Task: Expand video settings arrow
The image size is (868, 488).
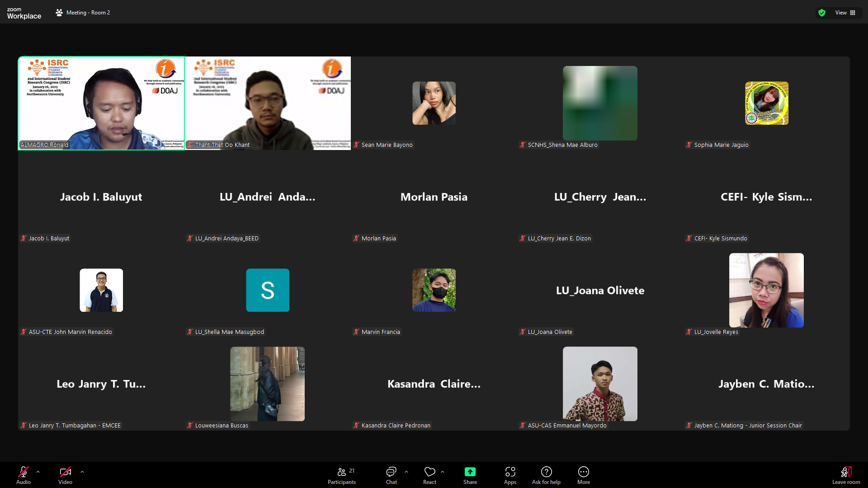Action: coord(82,472)
